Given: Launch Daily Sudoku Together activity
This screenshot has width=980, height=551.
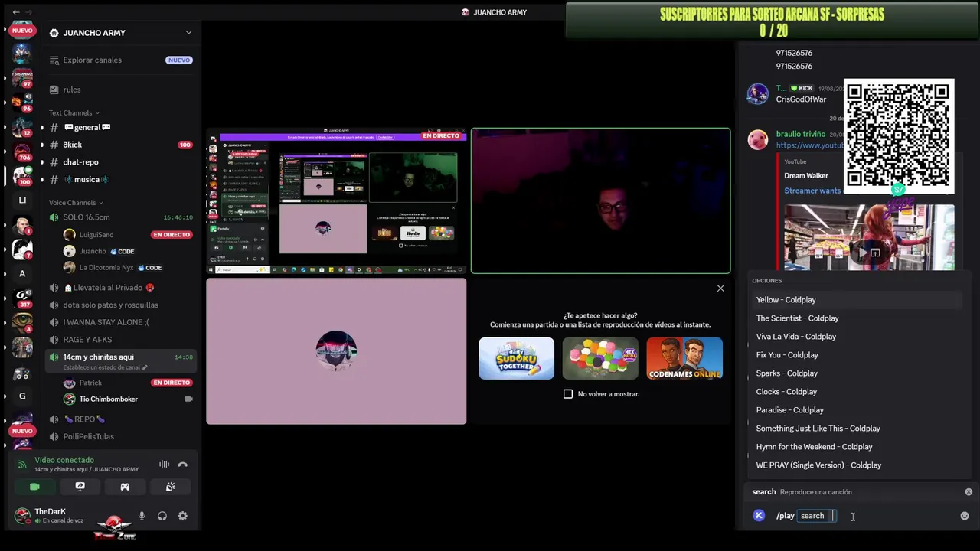Looking at the screenshot, I should click(x=516, y=358).
